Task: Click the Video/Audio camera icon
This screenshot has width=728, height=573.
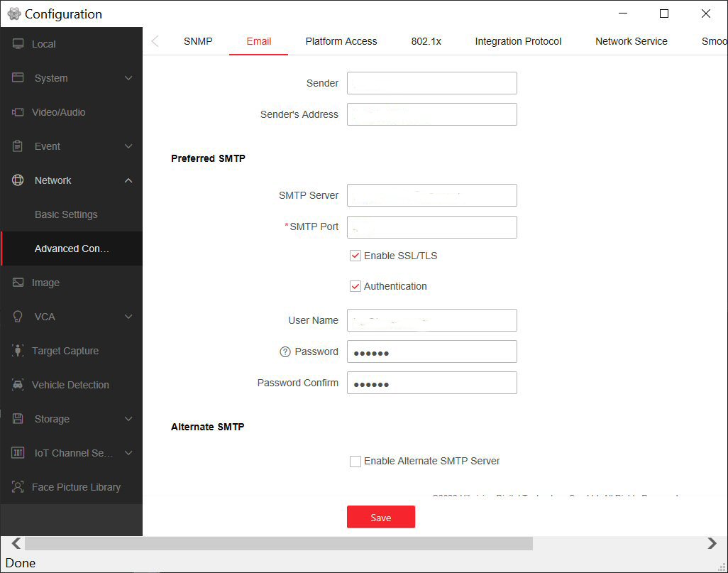Action: tap(18, 112)
